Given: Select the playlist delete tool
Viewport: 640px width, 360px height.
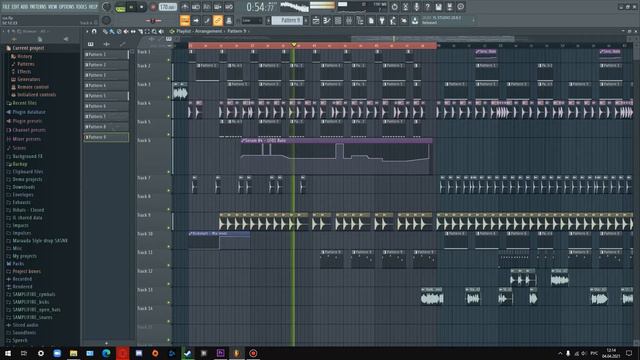Looking at the screenshot, I should (x=119, y=31).
